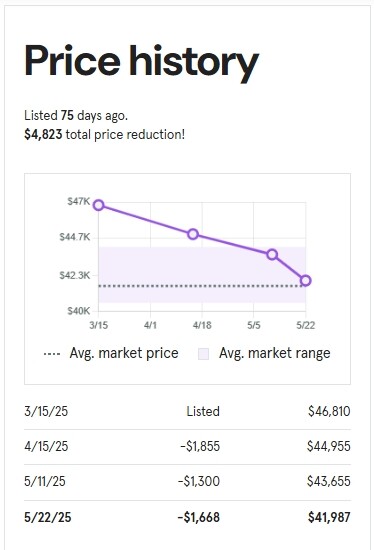
Task: Select the 5/11/25 price history row
Action: (187, 481)
